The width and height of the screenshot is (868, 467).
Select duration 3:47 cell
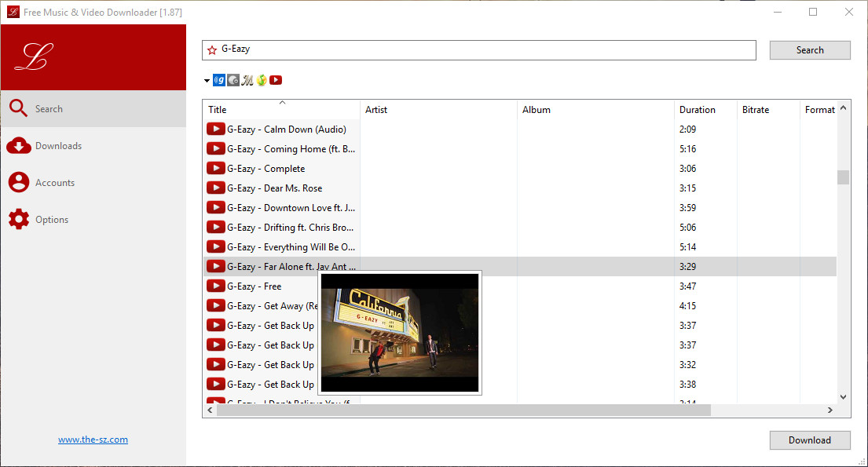tap(687, 286)
